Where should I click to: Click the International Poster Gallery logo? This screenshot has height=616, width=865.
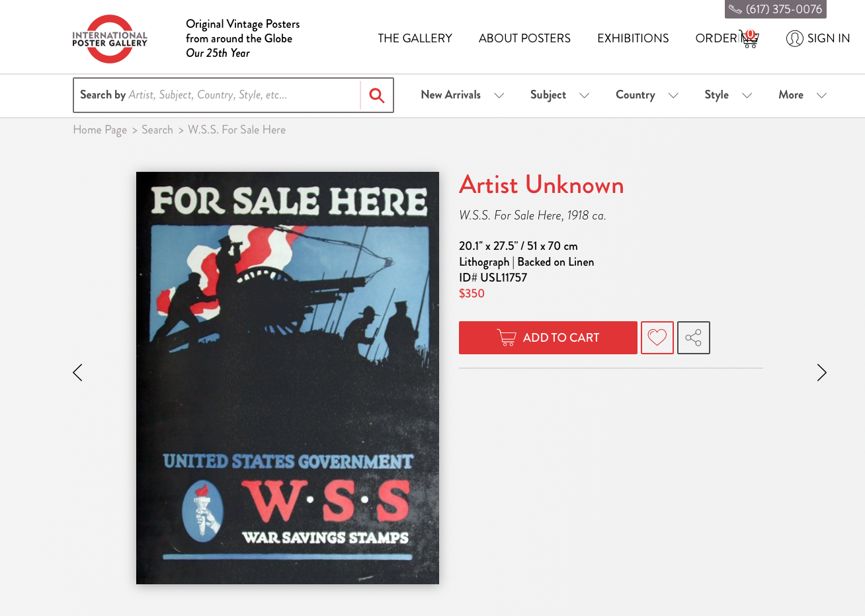pos(110,39)
